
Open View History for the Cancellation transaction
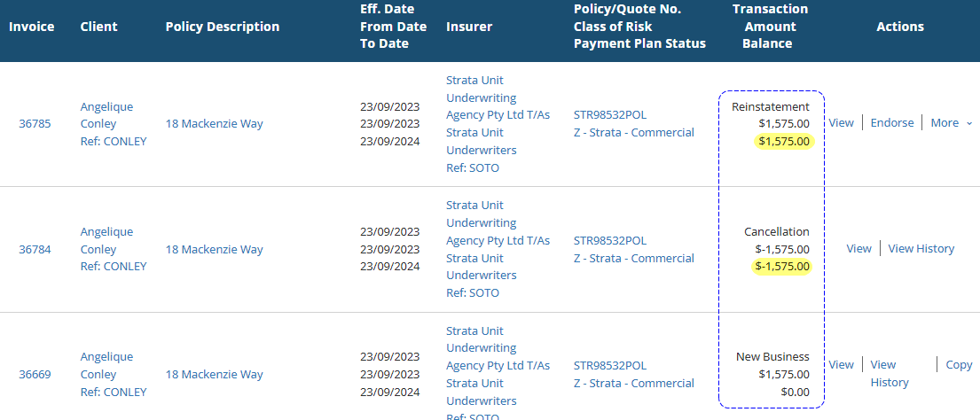pos(921,249)
